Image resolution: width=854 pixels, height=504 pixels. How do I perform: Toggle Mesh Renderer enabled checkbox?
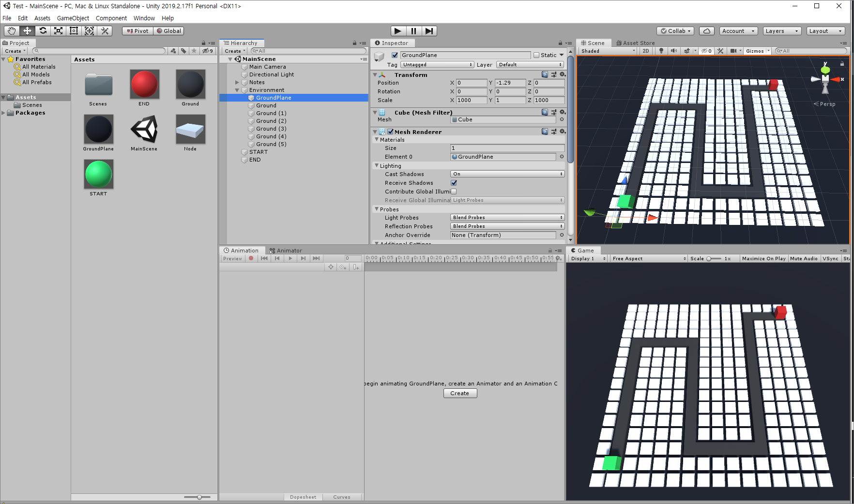point(390,132)
